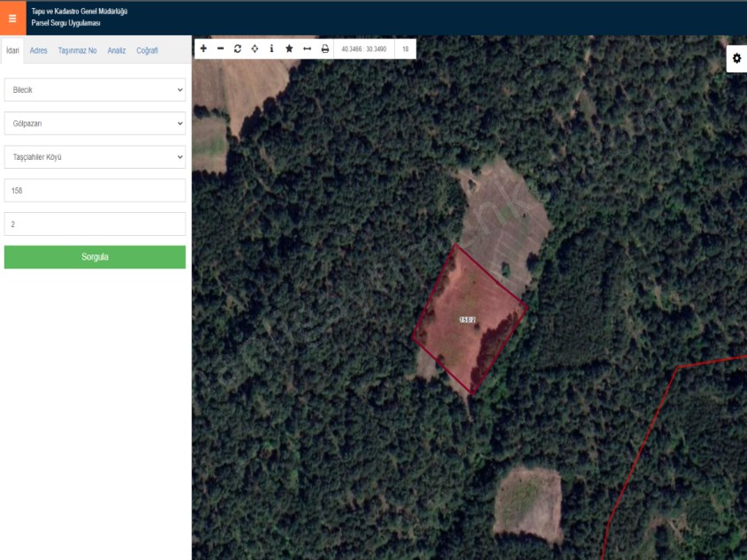Viewport: 747px width, 560px height.
Task: Click the refresh map icon
Action: pos(237,49)
